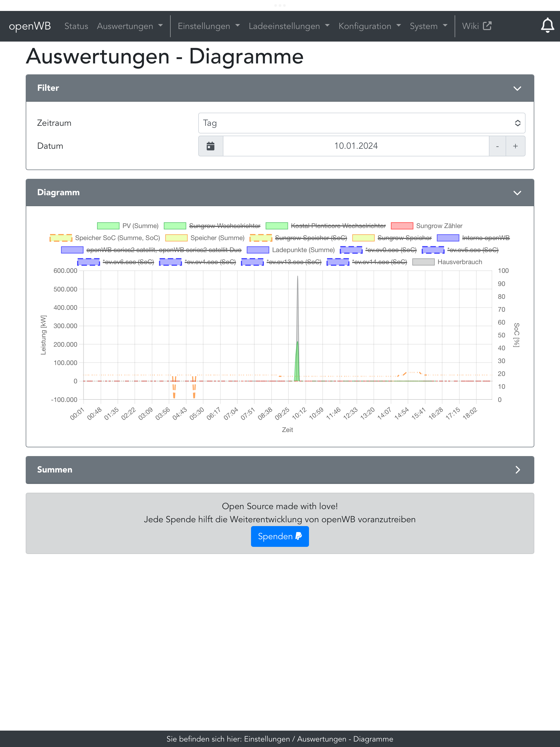Click the Status nav link

pyautogui.click(x=76, y=26)
